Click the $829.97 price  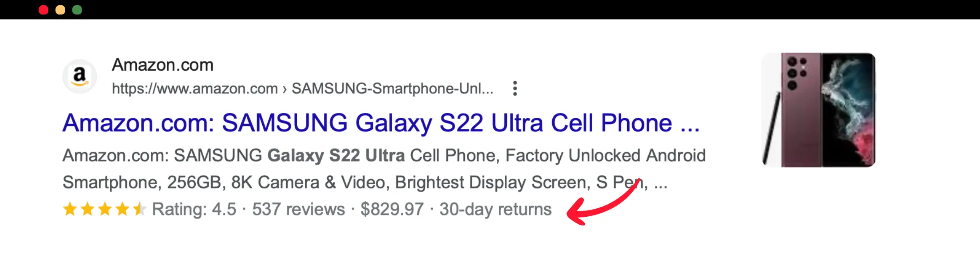tap(392, 209)
